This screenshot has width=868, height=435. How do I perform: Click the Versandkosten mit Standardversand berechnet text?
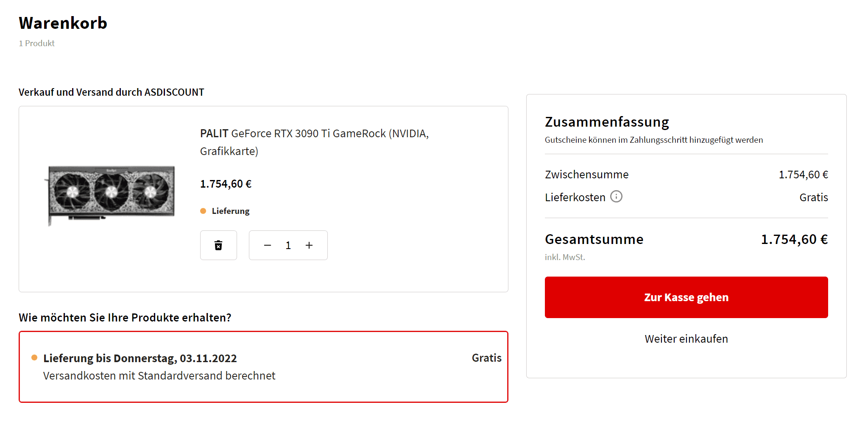pos(159,376)
